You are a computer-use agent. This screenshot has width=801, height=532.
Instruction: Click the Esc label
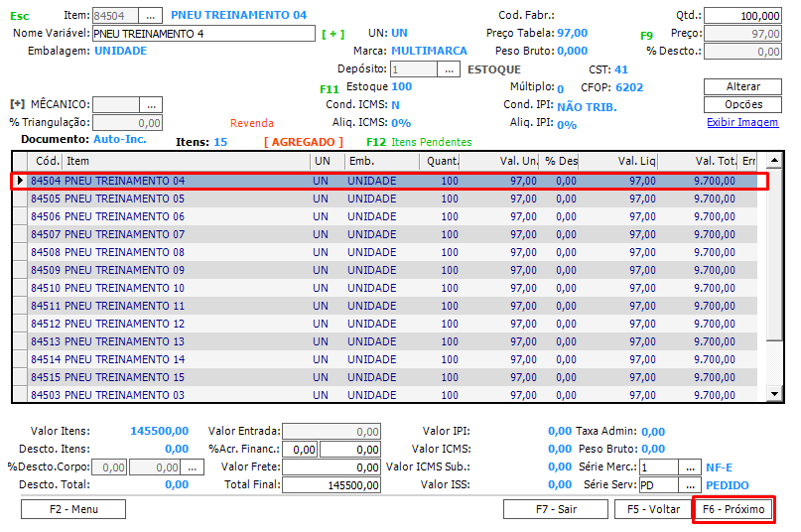point(20,16)
